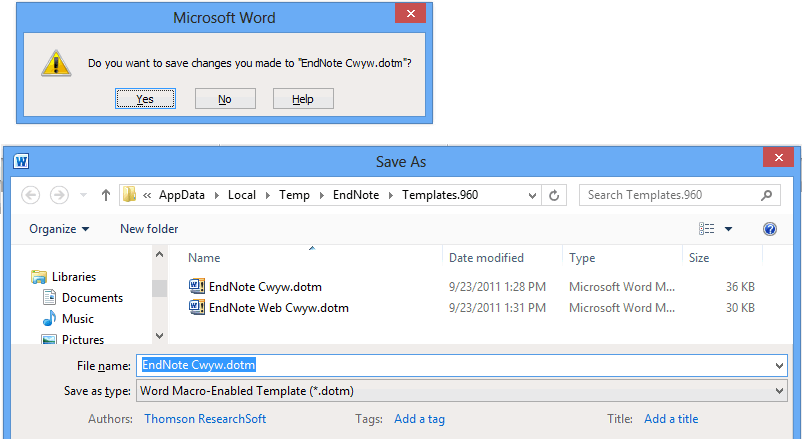Sort by the Size column
This screenshot has height=439, width=803.
coord(699,258)
